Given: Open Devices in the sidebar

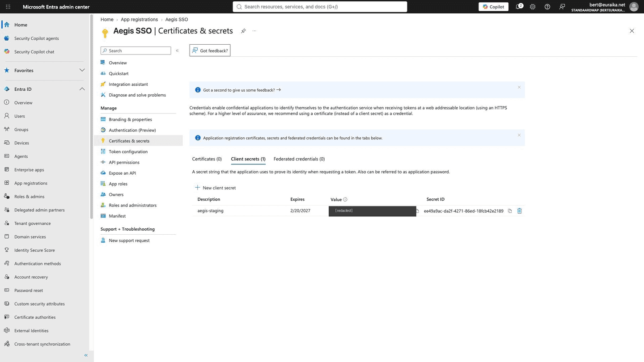Looking at the screenshot, I should coord(21,143).
